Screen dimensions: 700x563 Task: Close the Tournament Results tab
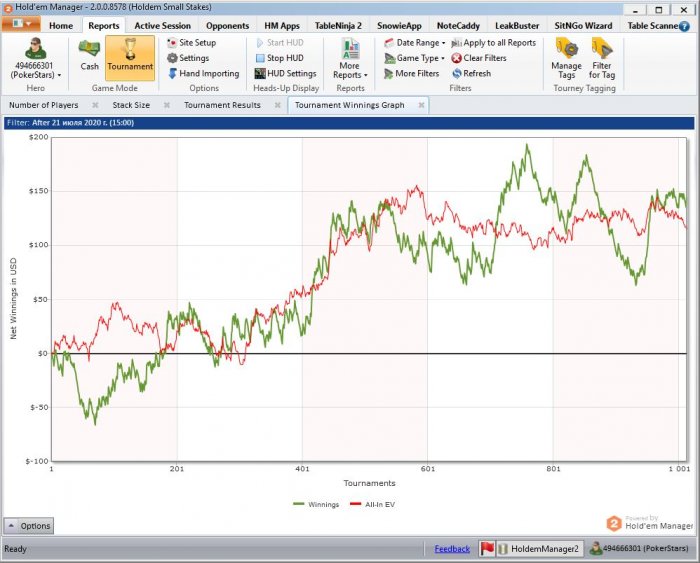(x=277, y=105)
